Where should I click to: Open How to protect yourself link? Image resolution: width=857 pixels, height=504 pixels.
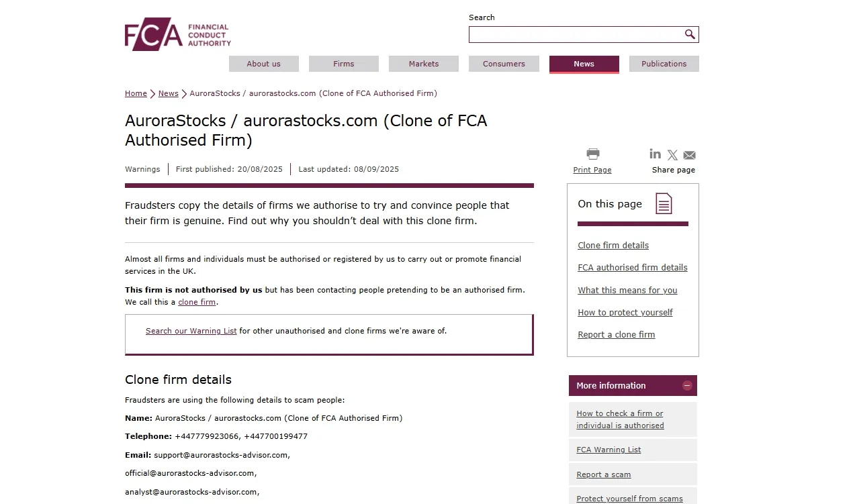pyautogui.click(x=625, y=313)
